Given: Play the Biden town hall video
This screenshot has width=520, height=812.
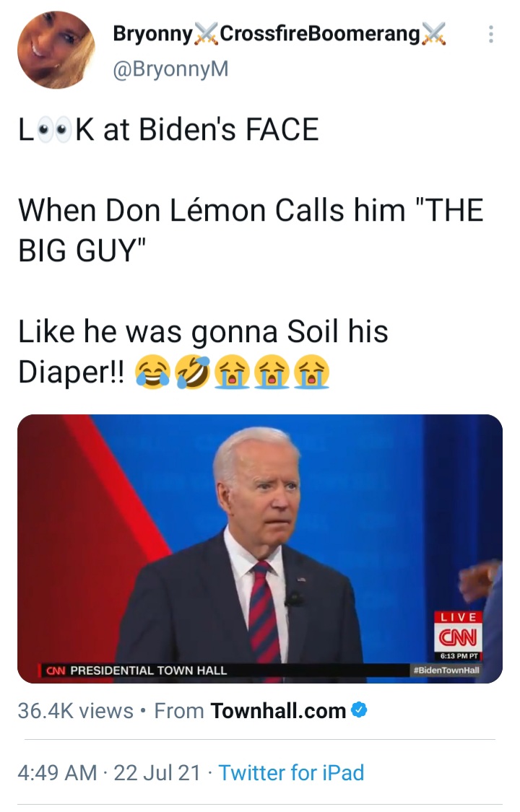Looking at the screenshot, I should point(260,549).
